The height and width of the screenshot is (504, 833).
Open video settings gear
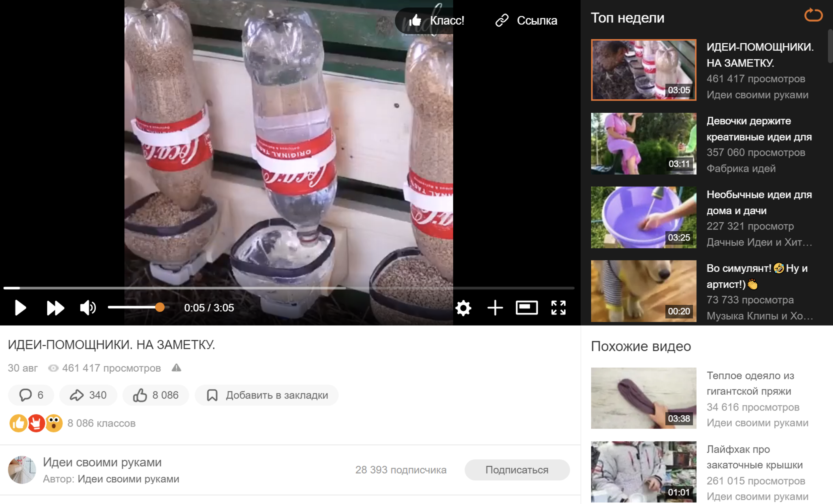pos(463,308)
